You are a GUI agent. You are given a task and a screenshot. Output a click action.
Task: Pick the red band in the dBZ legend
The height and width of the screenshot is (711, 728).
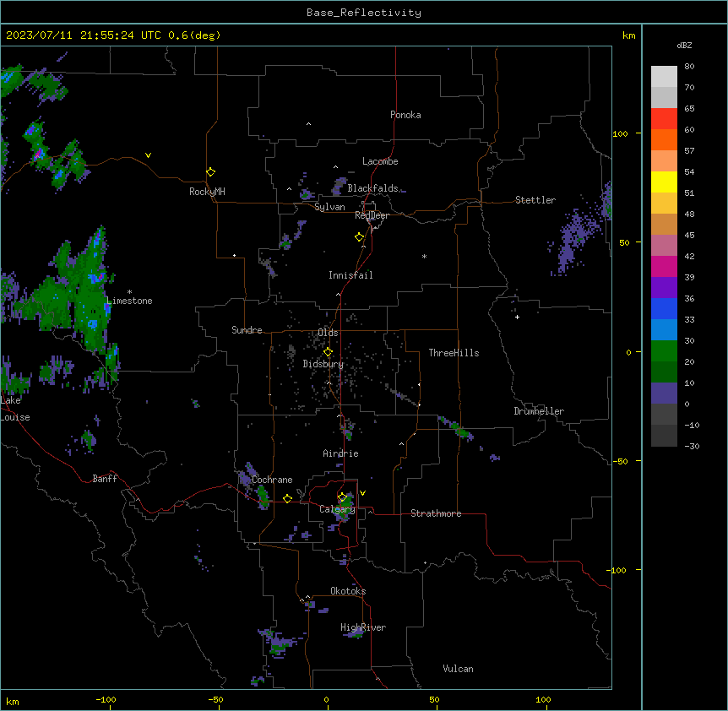click(x=664, y=119)
